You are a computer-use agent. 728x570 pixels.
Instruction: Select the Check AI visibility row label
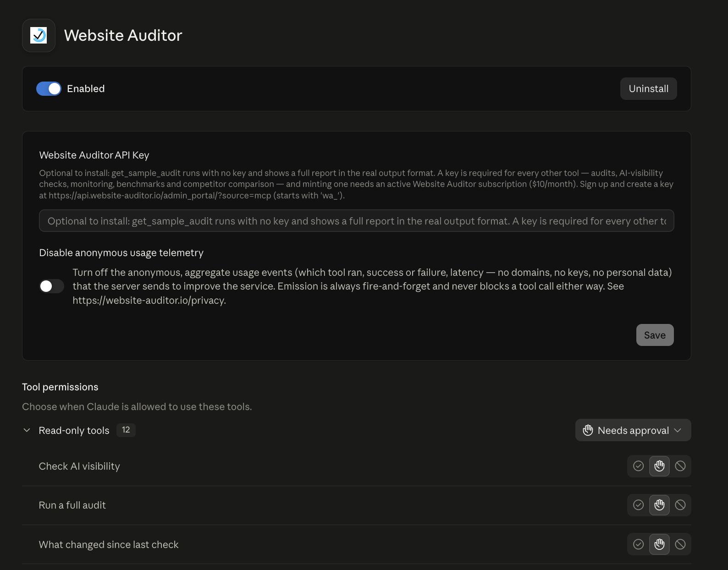pos(79,466)
